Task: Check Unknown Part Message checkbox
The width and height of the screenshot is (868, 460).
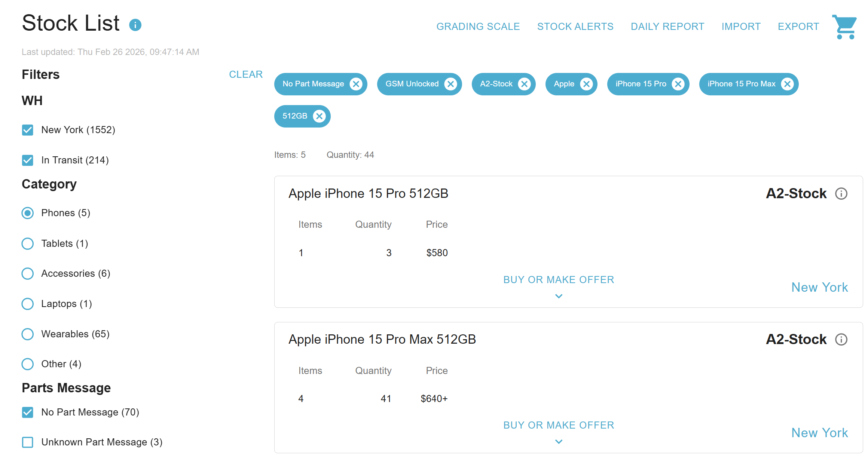Action: click(x=28, y=442)
